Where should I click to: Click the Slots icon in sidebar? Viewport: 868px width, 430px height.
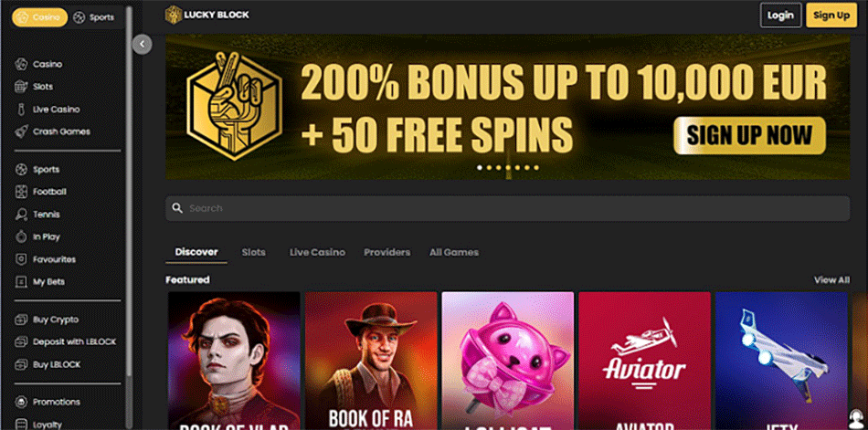[x=21, y=87]
